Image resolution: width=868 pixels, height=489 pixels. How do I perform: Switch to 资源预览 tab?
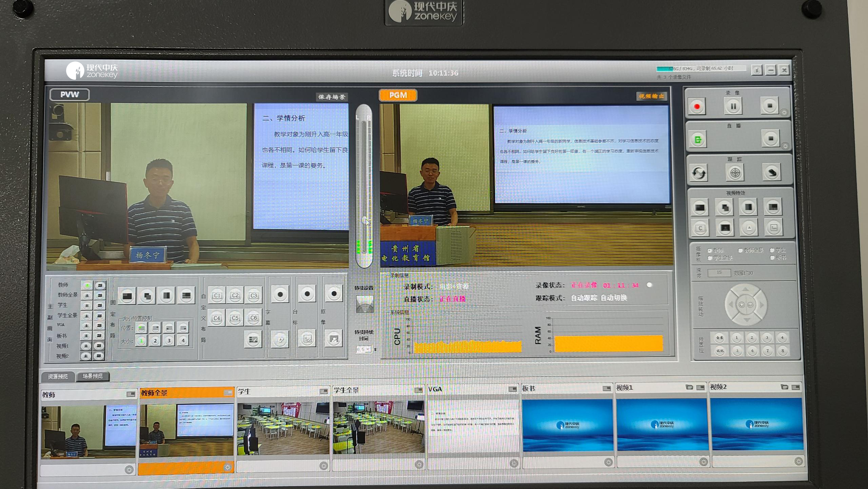coord(58,376)
